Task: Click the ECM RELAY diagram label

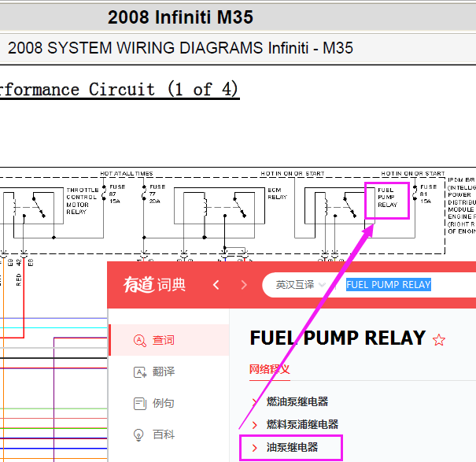Action: click(x=277, y=194)
